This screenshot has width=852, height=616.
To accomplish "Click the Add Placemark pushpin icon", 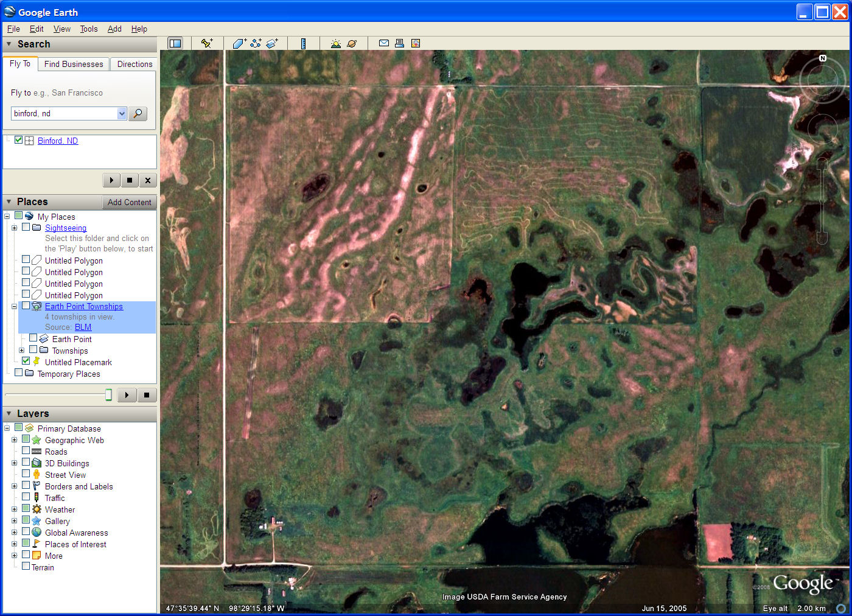I will pos(208,43).
